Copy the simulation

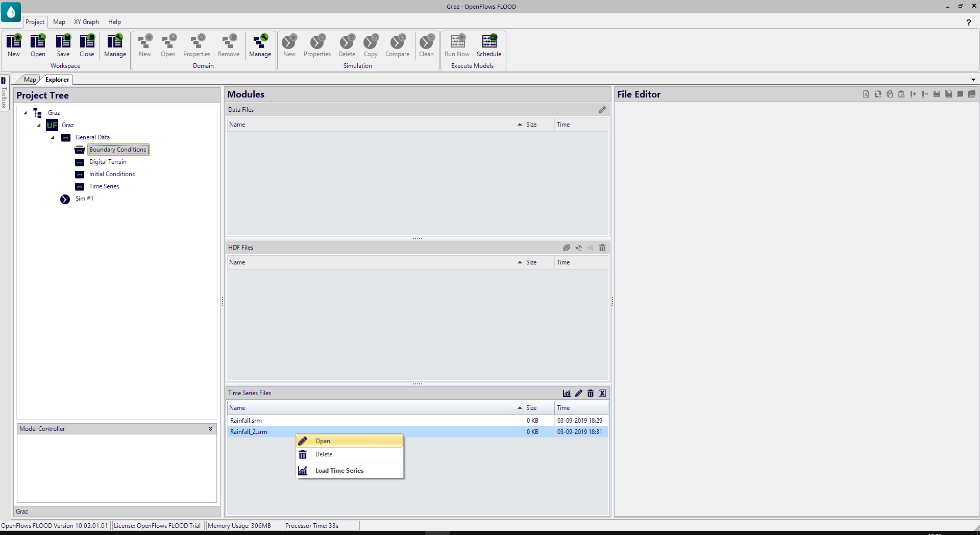[371, 45]
